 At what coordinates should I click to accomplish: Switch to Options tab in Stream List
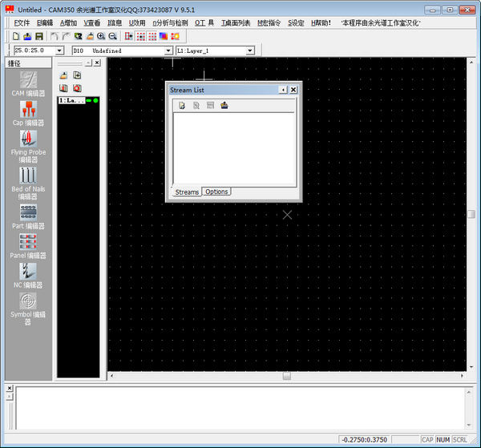point(216,192)
